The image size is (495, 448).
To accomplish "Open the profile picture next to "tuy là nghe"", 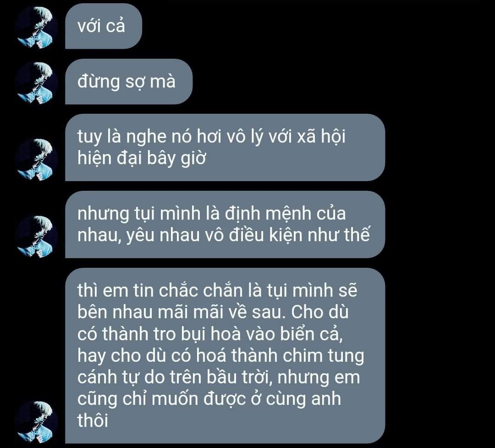I will point(36,160).
